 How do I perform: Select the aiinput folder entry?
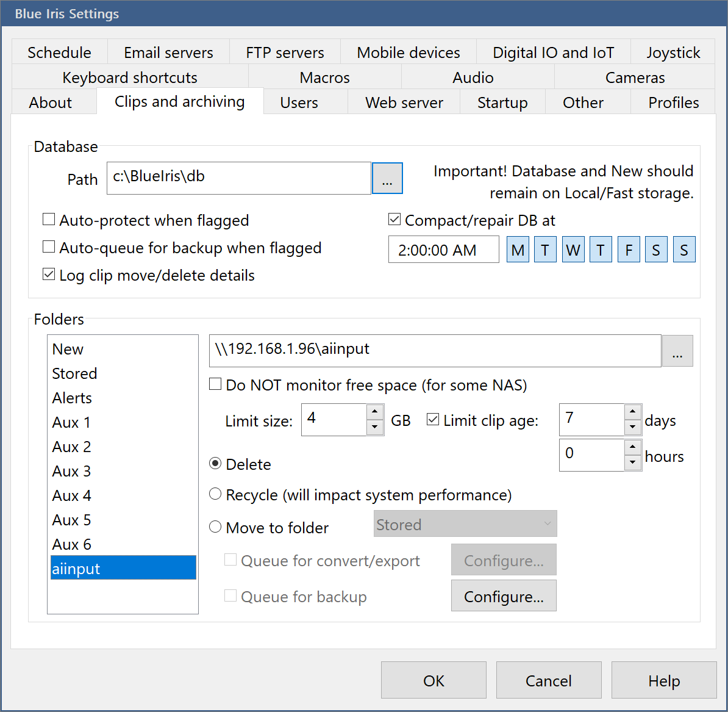point(123,567)
